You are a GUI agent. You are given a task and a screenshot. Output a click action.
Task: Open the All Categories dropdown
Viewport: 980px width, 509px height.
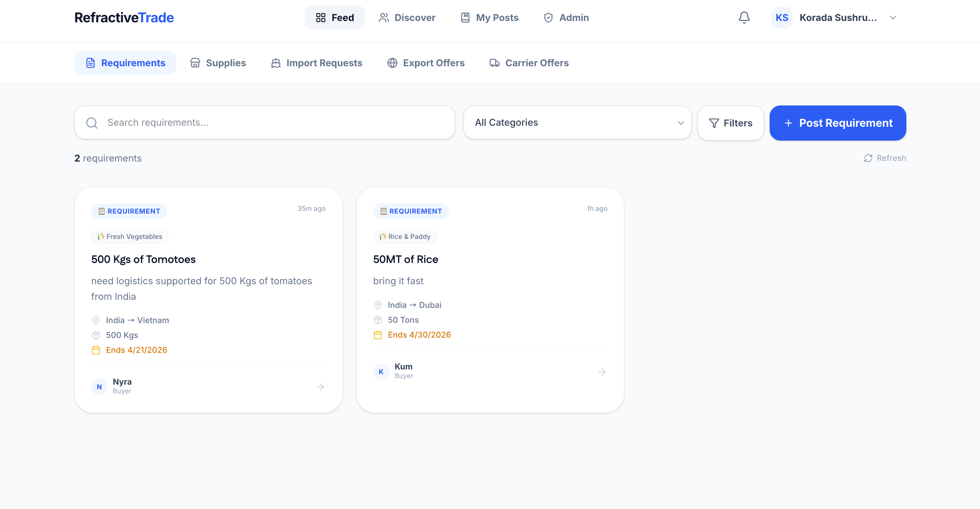[577, 123]
